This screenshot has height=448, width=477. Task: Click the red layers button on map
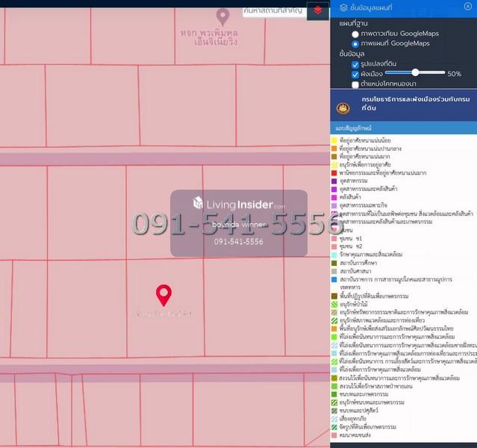pyautogui.click(x=318, y=10)
